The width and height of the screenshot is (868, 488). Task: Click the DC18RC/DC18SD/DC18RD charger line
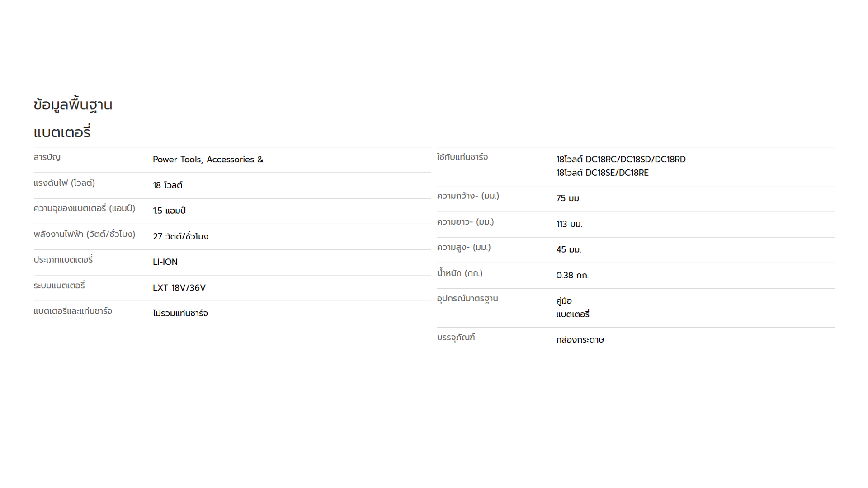point(621,160)
